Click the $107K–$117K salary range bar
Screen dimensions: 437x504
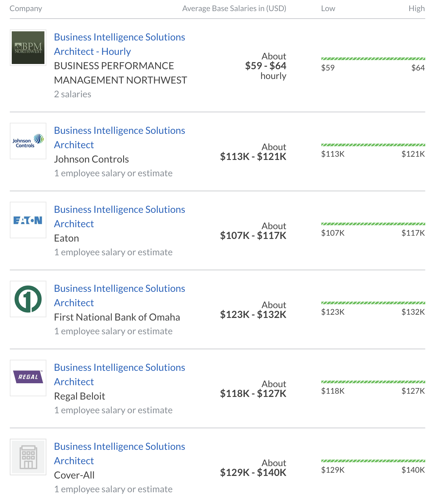(373, 224)
